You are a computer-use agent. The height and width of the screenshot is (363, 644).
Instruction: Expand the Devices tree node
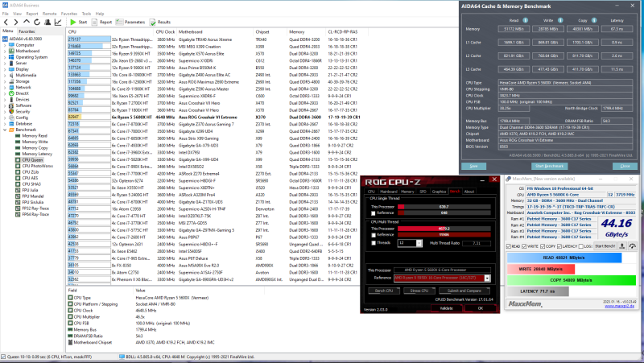pyautogui.click(x=5, y=99)
